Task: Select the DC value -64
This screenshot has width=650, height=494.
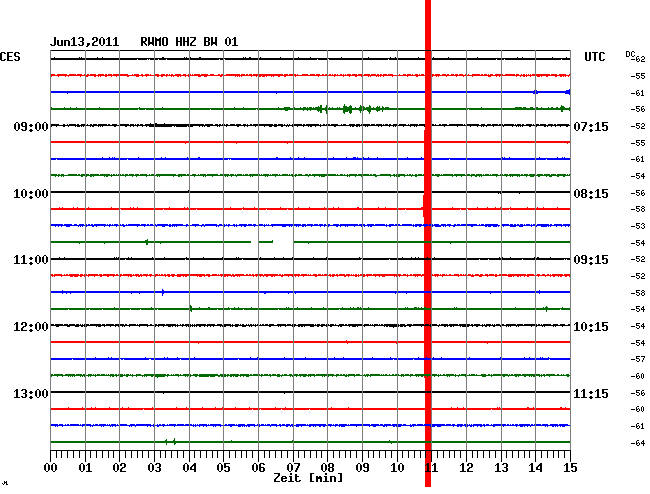Action: pyautogui.click(x=638, y=443)
